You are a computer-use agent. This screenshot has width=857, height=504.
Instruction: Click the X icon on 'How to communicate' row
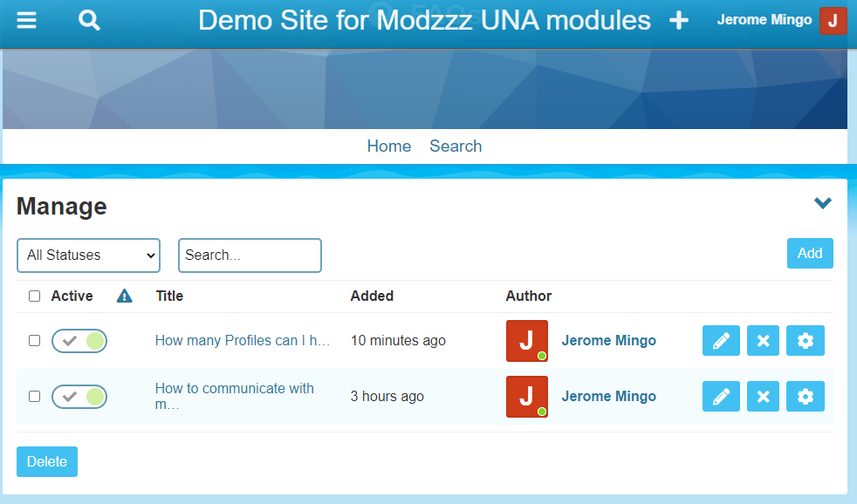click(x=763, y=397)
